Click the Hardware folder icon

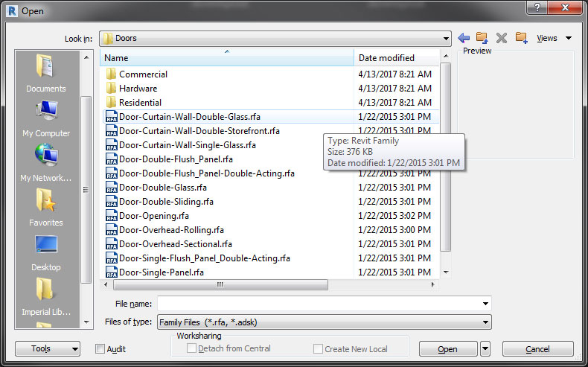click(111, 88)
